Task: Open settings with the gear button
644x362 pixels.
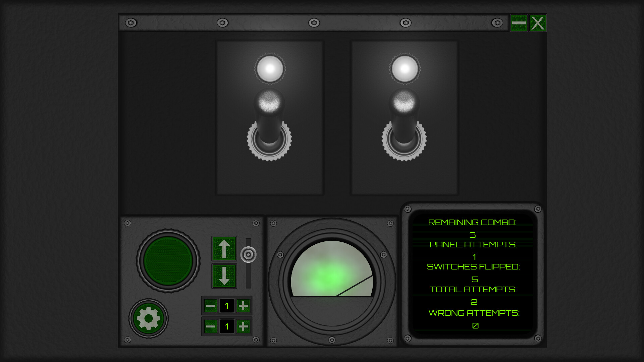Action: tap(149, 318)
